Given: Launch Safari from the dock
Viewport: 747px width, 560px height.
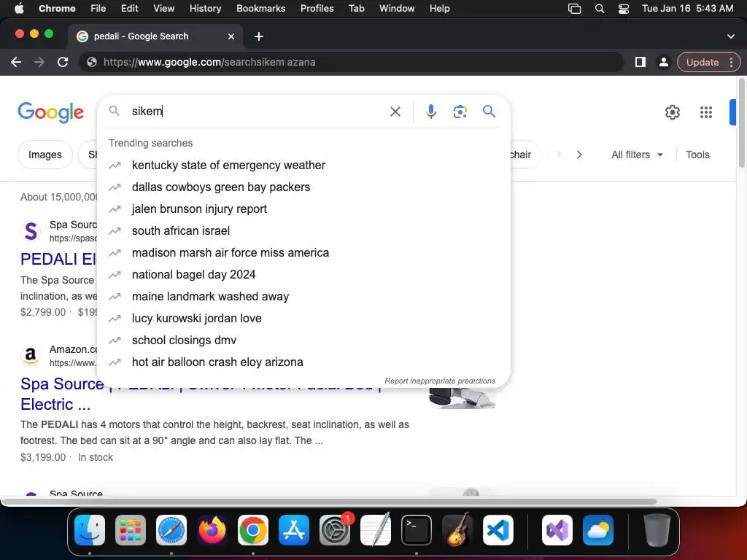Looking at the screenshot, I should pyautogui.click(x=171, y=530).
